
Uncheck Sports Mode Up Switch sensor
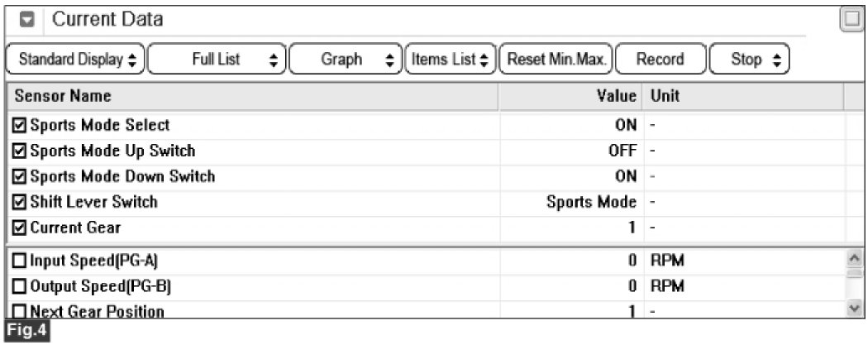point(20,151)
